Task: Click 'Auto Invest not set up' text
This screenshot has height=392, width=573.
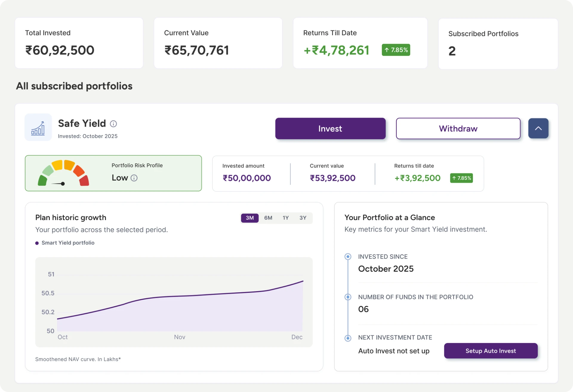Action: [x=394, y=351]
